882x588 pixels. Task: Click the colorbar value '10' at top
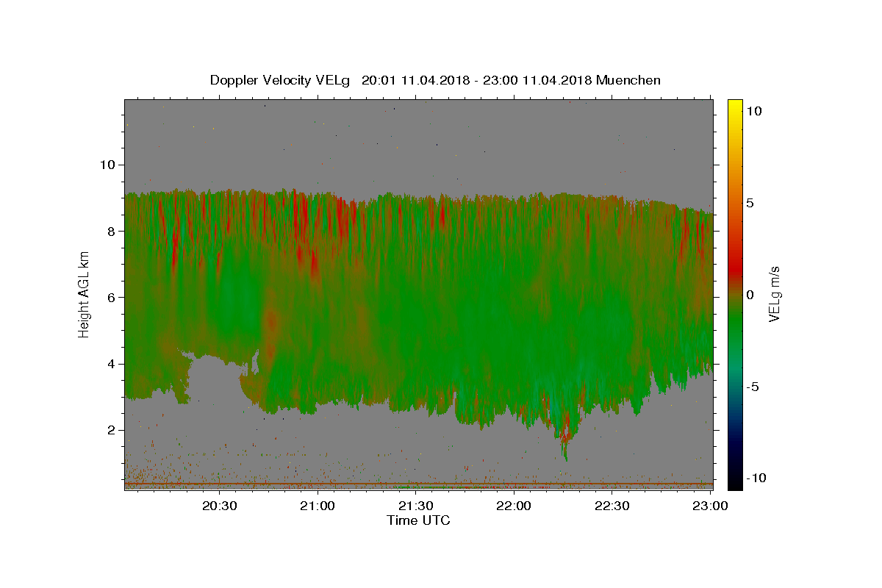(755, 111)
